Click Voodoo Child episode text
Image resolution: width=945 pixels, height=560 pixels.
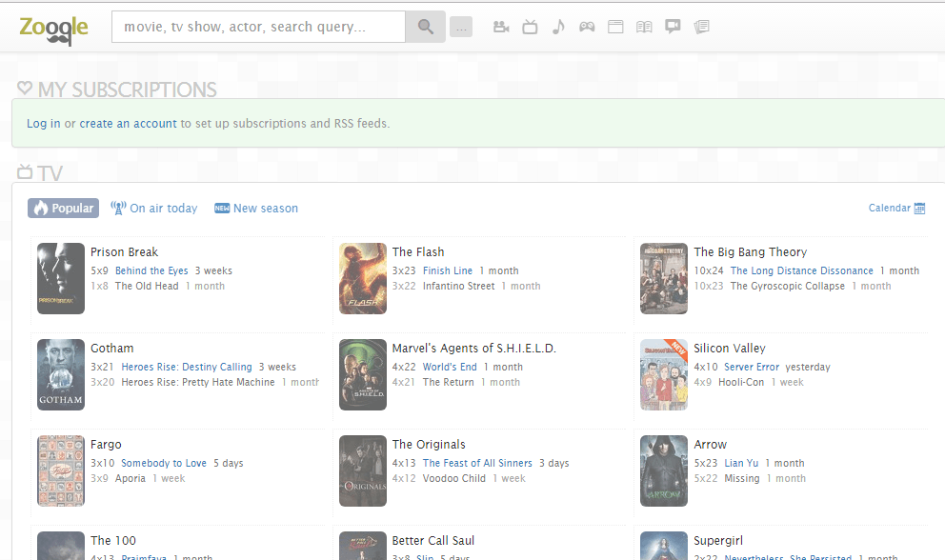[x=453, y=478]
